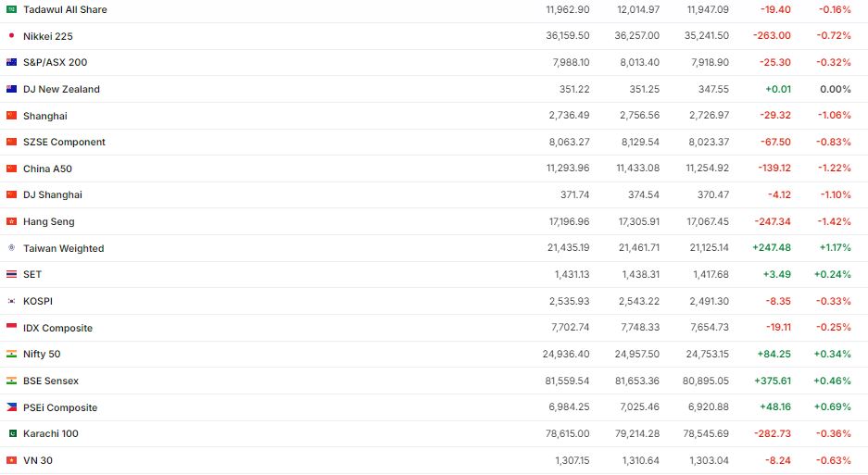Click the Japan flag next to Nikkei 225
The width and height of the screenshot is (868, 475).
pos(11,36)
